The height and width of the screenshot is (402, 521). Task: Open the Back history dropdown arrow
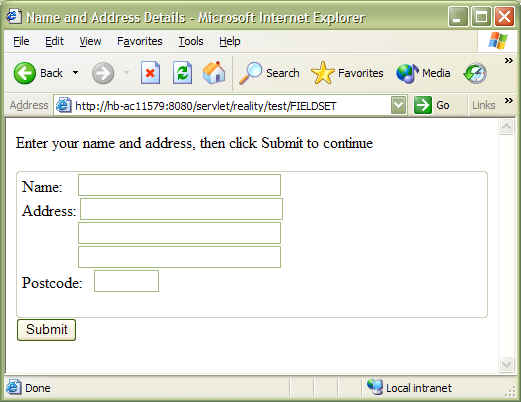point(76,73)
